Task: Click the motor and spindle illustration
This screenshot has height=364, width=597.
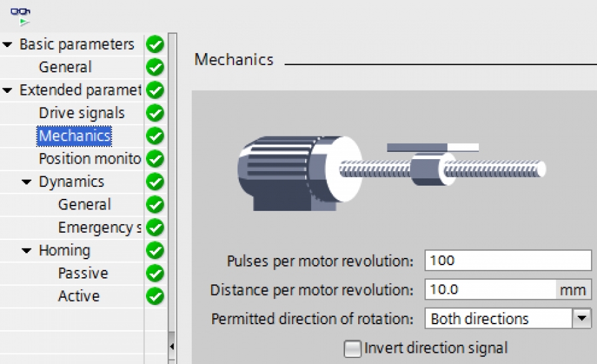Action: [391, 173]
